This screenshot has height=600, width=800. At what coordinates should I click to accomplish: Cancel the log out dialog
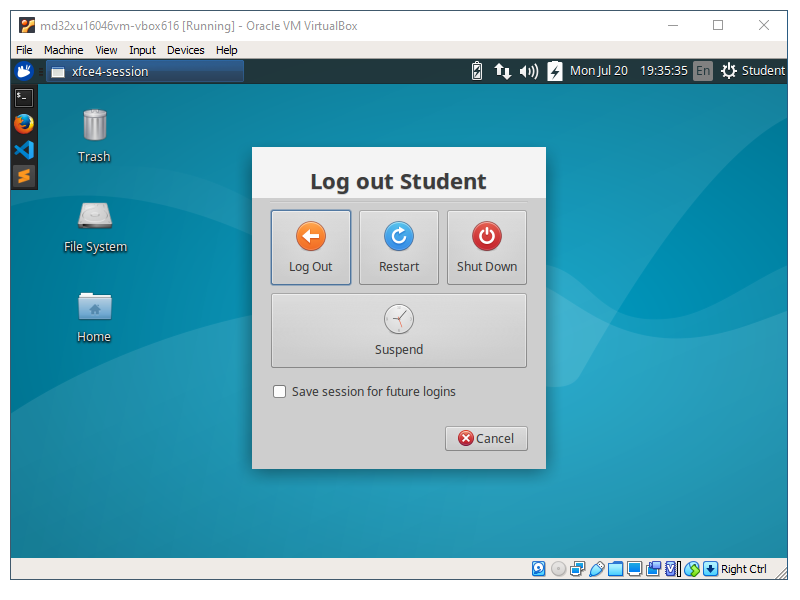click(x=486, y=438)
